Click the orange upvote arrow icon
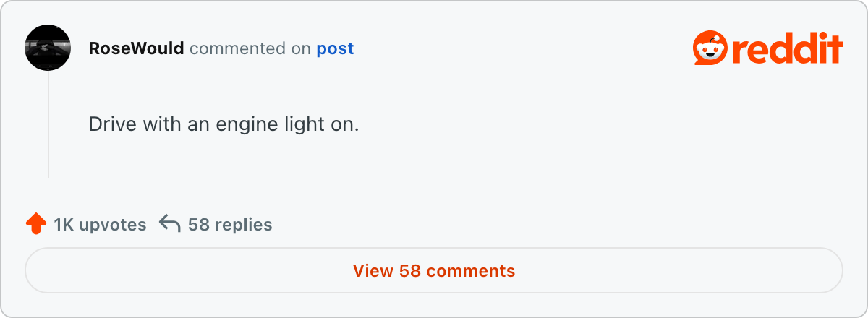Image resolution: width=868 pixels, height=318 pixels. (35, 224)
